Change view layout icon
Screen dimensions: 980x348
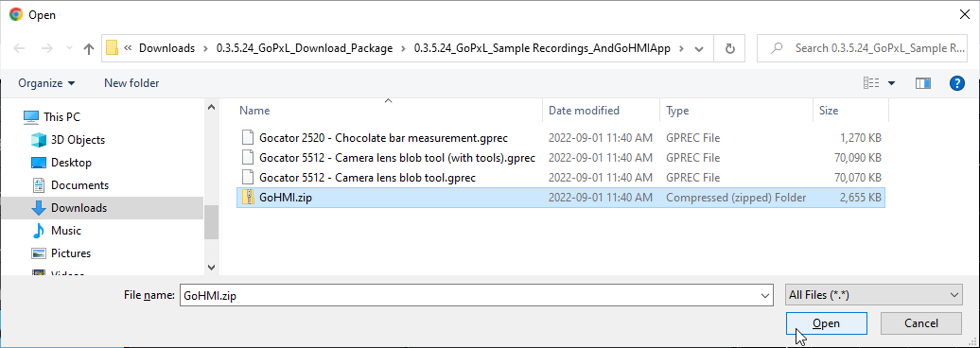click(871, 83)
